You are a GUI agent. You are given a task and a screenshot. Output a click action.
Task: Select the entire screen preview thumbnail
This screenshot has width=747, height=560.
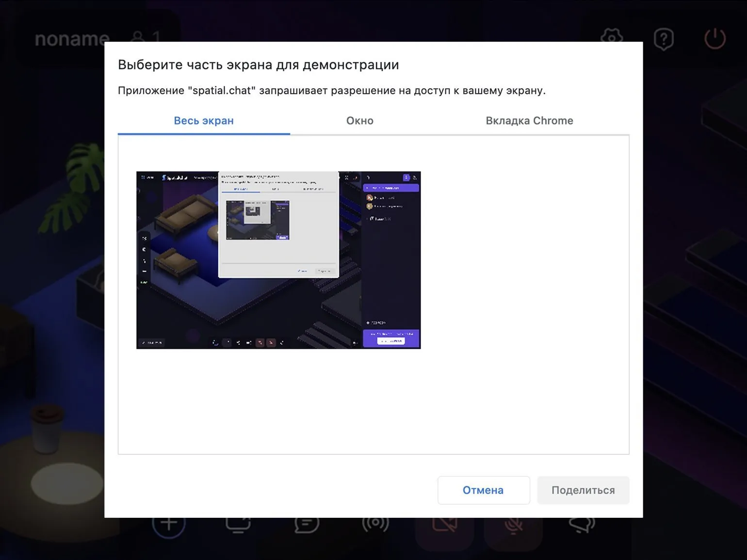[278, 260]
